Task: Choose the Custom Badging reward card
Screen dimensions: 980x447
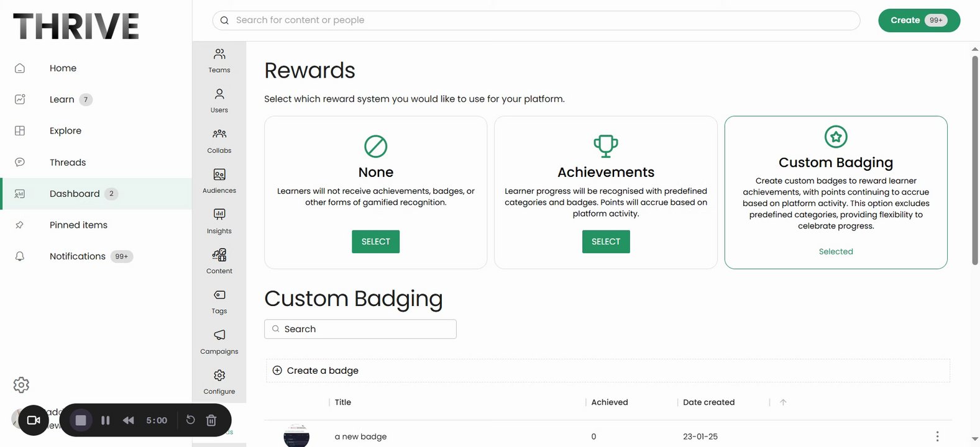Action: tap(835, 192)
